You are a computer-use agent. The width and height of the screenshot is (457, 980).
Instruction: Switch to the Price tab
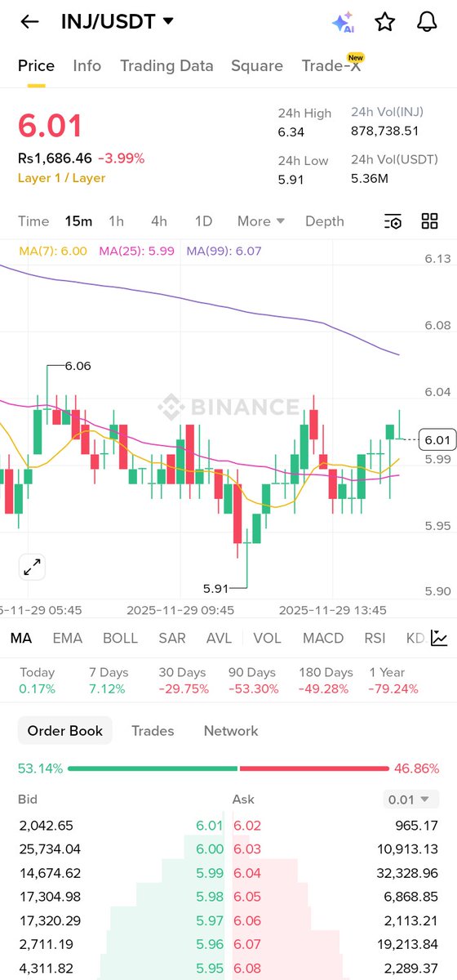tap(36, 66)
